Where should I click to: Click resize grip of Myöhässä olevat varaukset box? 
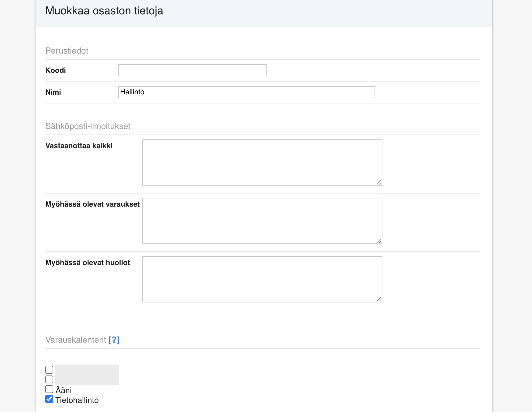379,241
